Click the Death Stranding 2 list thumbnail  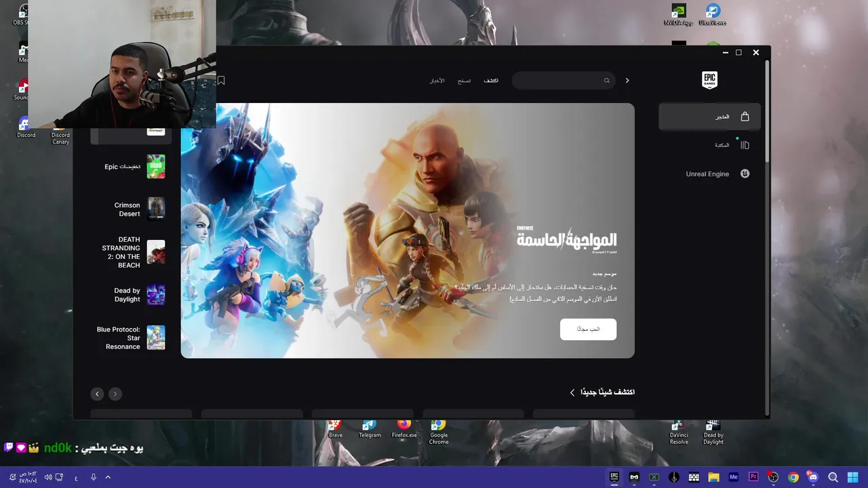point(156,252)
